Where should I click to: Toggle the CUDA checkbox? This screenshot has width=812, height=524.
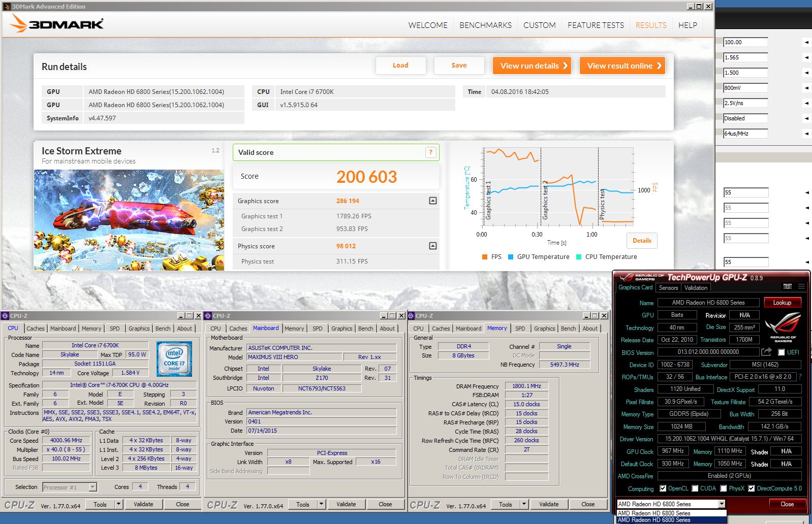click(695, 488)
